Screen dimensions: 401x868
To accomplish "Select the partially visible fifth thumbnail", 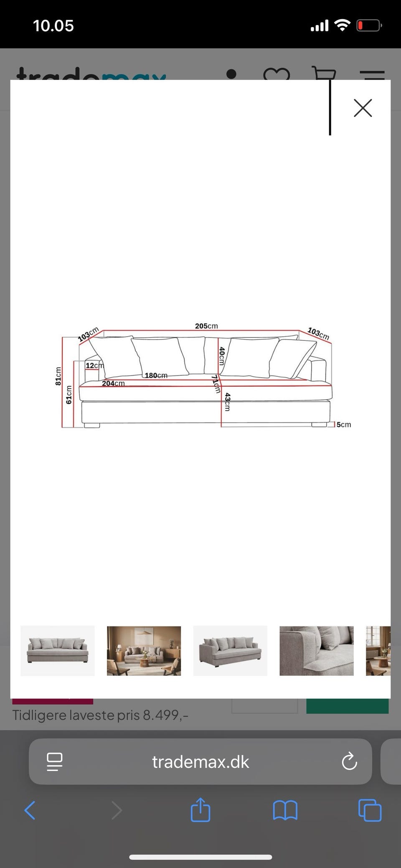I will coord(378,650).
